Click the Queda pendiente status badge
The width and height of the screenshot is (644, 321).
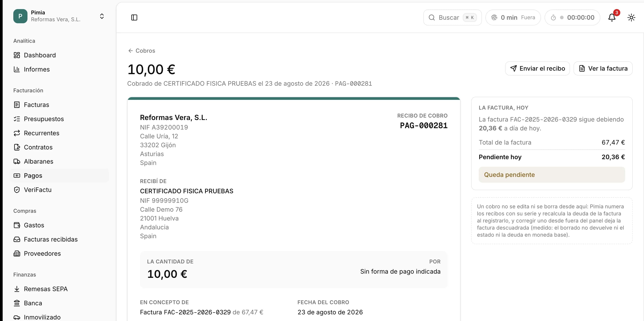tap(552, 175)
